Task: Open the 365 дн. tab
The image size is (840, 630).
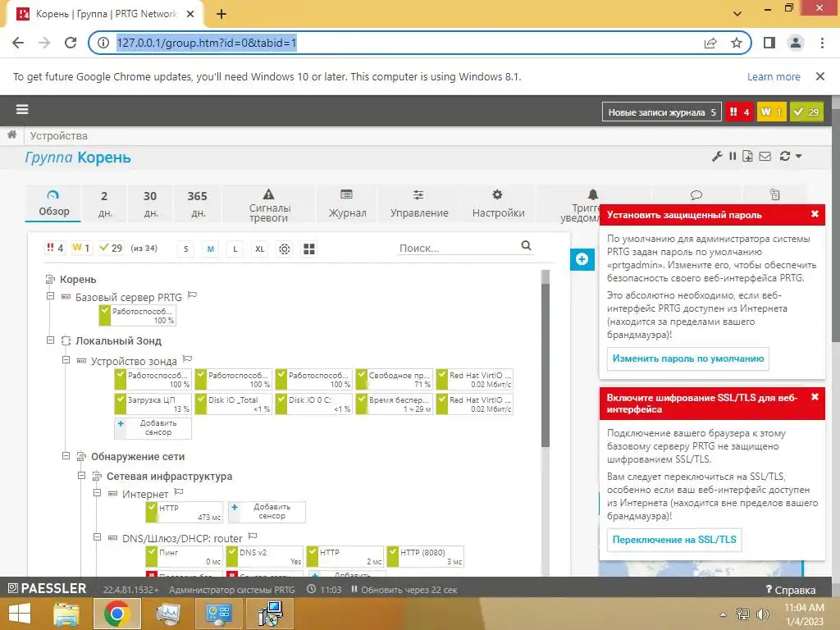Action: [197, 203]
